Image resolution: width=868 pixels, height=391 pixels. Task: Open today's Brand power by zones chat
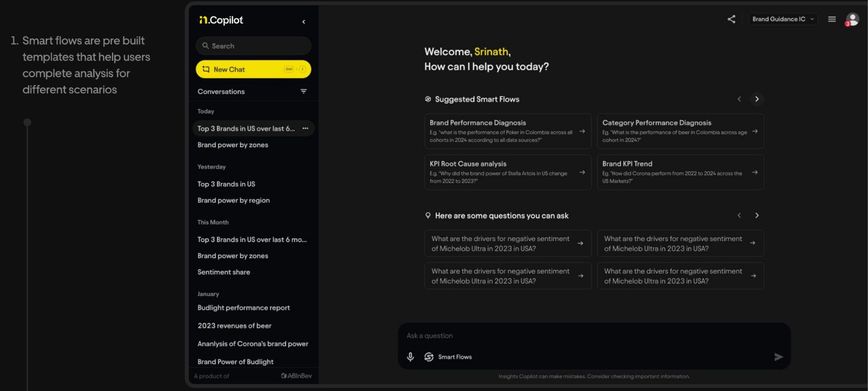(x=233, y=145)
